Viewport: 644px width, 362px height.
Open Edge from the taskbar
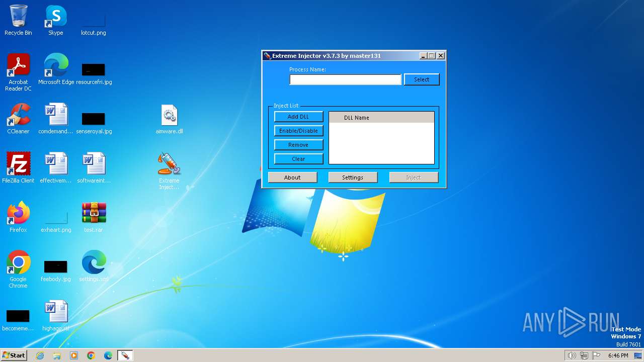pyautogui.click(x=108, y=355)
